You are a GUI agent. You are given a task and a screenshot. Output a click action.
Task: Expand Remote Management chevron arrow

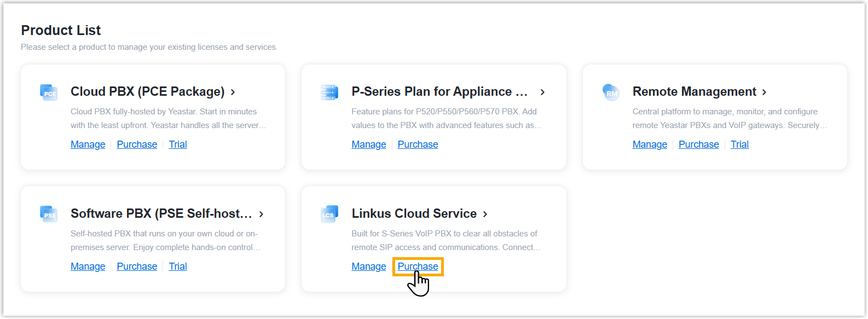click(765, 92)
